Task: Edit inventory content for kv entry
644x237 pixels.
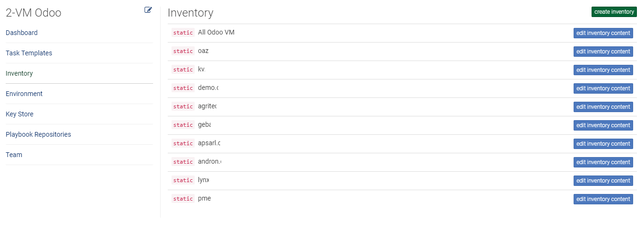Action: [x=603, y=70]
